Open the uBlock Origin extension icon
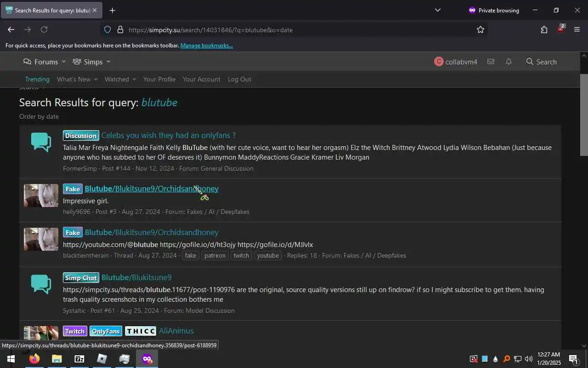Image resolution: width=588 pixels, height=368 pixels. pyautogui.click(x=560, y=29)
